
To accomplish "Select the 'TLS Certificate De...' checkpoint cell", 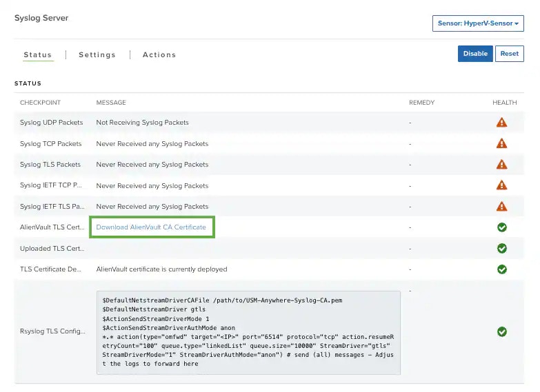I will pyautogui.click(x=50, y=269).
